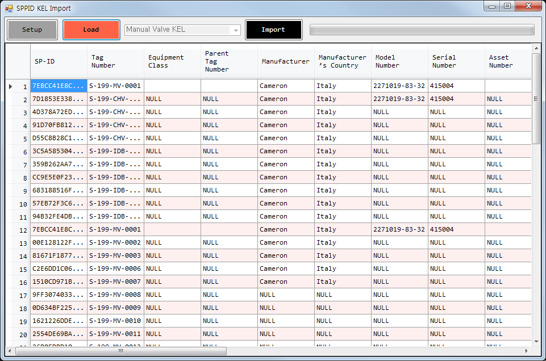
Task: Close the SPPID KEL Import window
Action: pyautogui.click(x=528, y=6)
